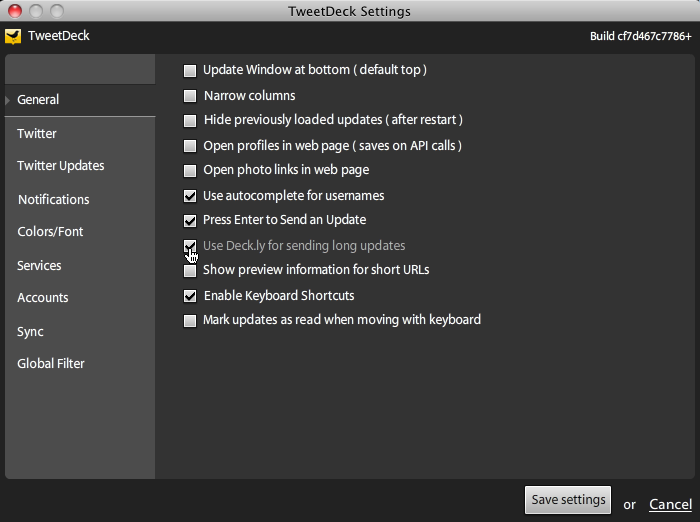This screenshot has width=700, height=522.
Task: Click the arrow marker beside General
Action: pyautogui.click(x=8, y=100)
